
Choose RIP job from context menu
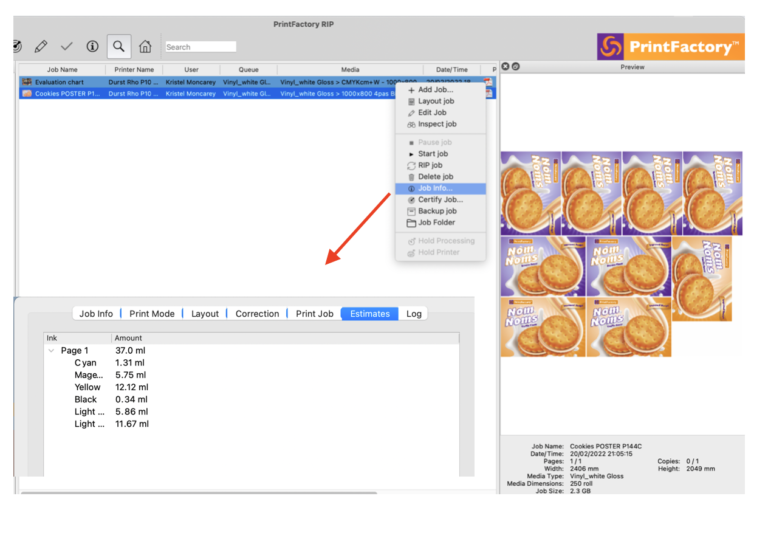tap(440, 165)
